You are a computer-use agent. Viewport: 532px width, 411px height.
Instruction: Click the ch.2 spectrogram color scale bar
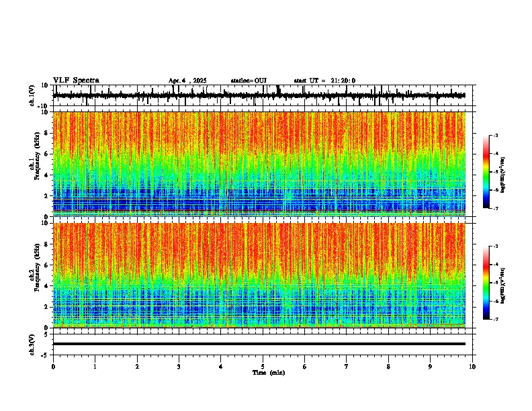click(486, 283)
